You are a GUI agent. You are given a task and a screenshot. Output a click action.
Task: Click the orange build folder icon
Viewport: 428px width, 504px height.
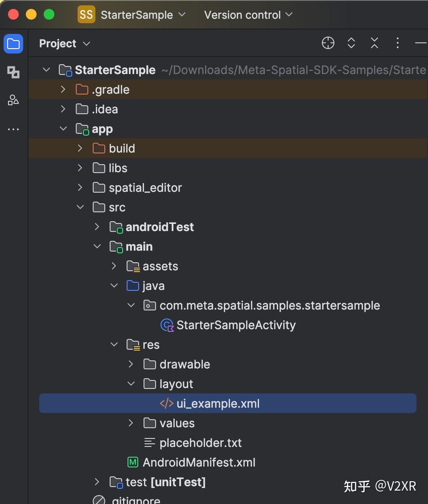[99, 148]
